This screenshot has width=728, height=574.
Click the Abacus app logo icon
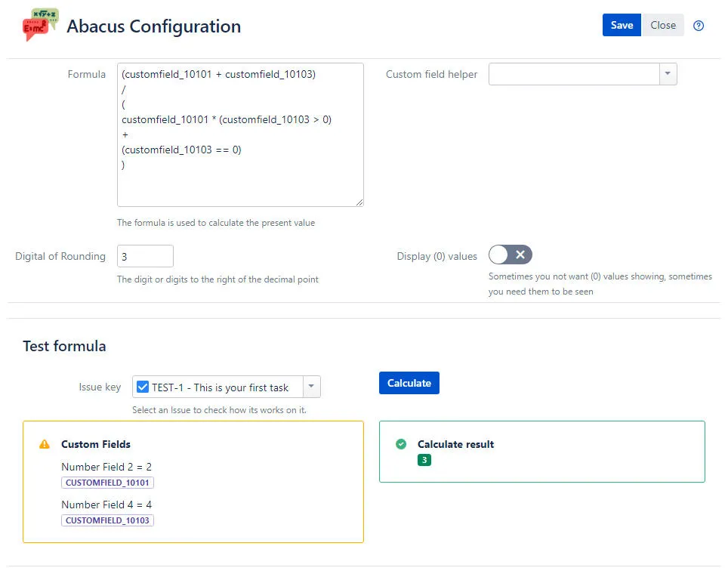coord(40,25)
